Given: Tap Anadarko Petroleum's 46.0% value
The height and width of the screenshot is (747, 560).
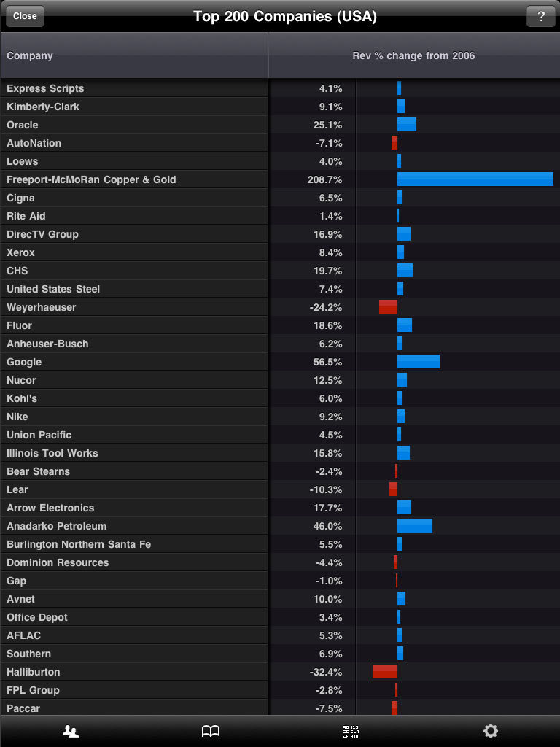Looking at the screenshot, I should pos(327,526).
